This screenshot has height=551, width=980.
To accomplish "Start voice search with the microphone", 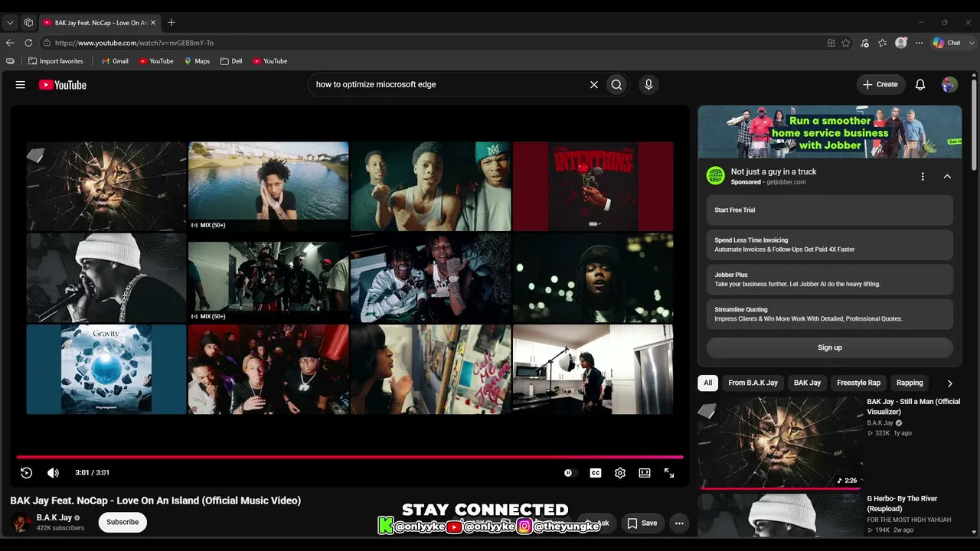I will click(648, 85).
